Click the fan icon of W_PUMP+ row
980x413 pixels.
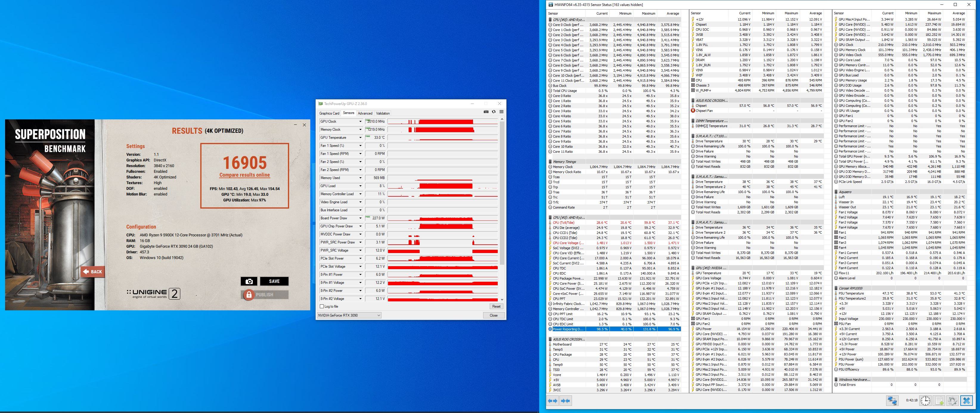pyautogui.click(x=693, y=90)
